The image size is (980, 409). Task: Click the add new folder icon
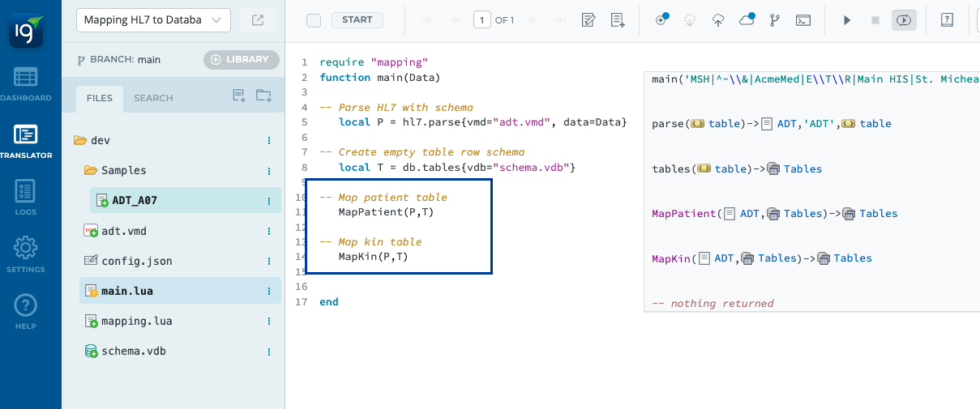[x=263, y=96]
